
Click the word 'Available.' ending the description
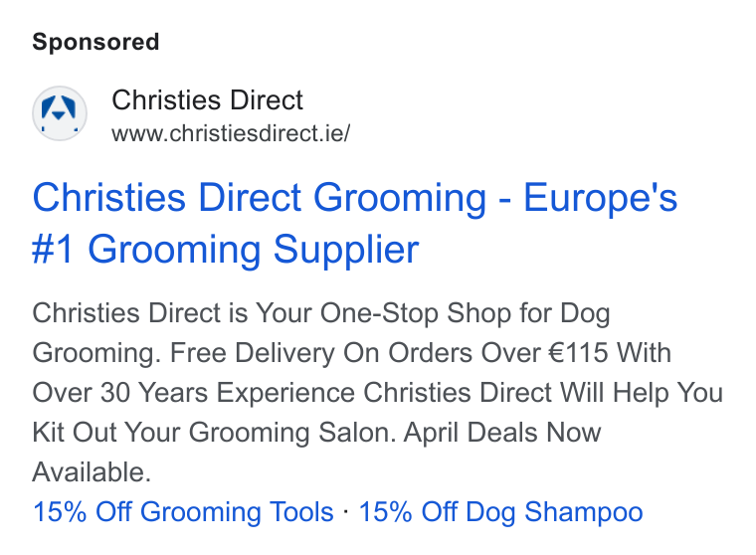[x=92, y=472]
